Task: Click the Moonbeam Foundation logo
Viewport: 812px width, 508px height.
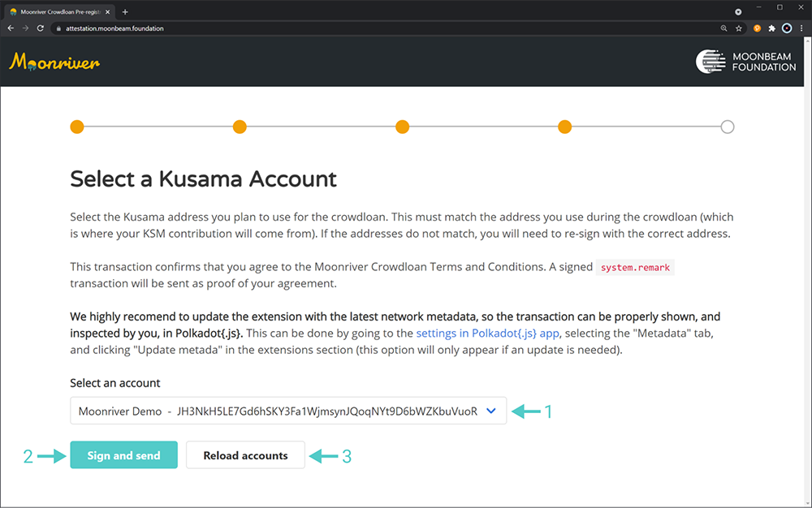Action: [x=745, y=62]
